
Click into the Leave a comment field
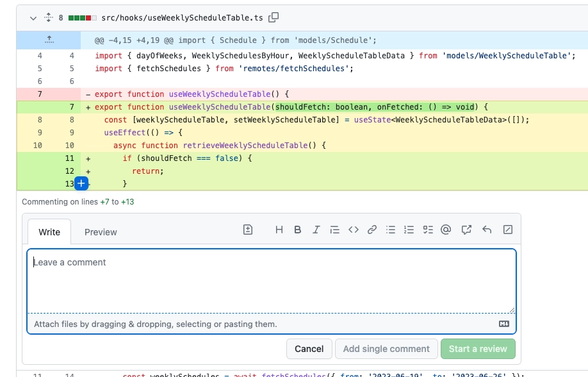click(x=271, y=280)
